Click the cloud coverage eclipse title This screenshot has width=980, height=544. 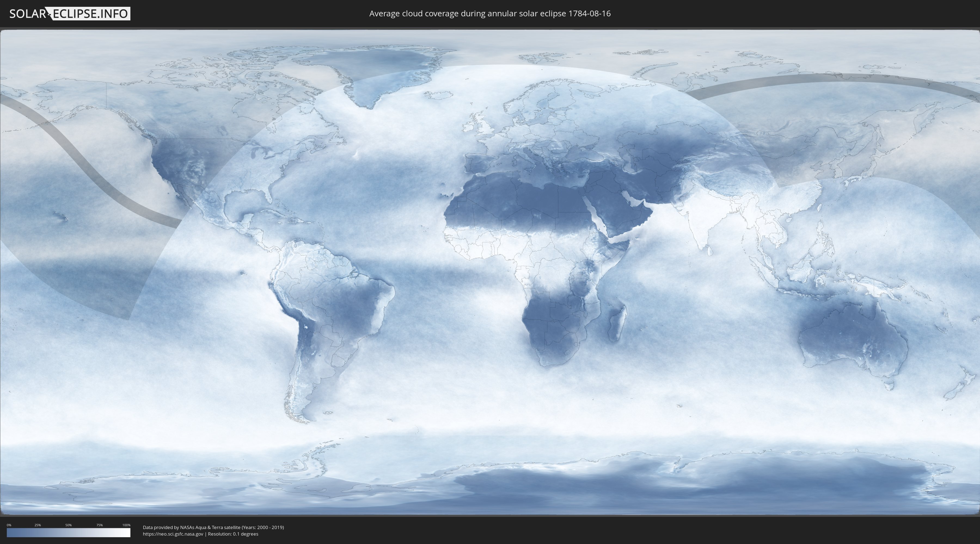[490, 14]
